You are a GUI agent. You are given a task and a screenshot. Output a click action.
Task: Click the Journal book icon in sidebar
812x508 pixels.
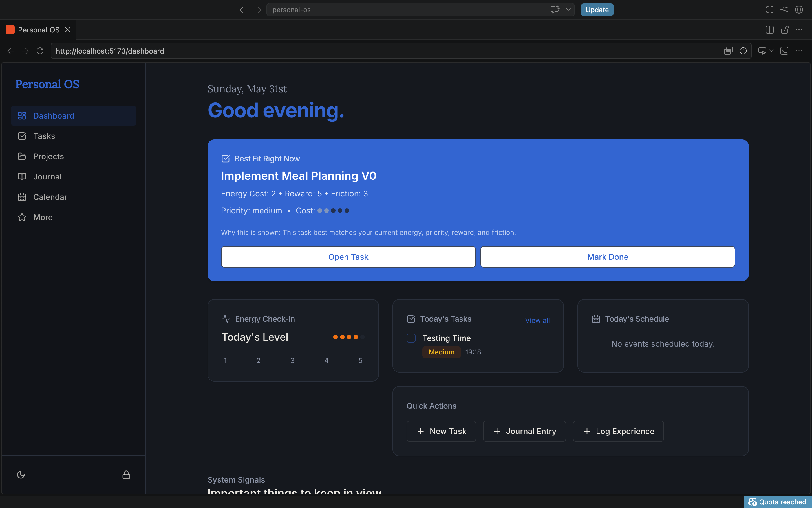click(x=22, y=177)
